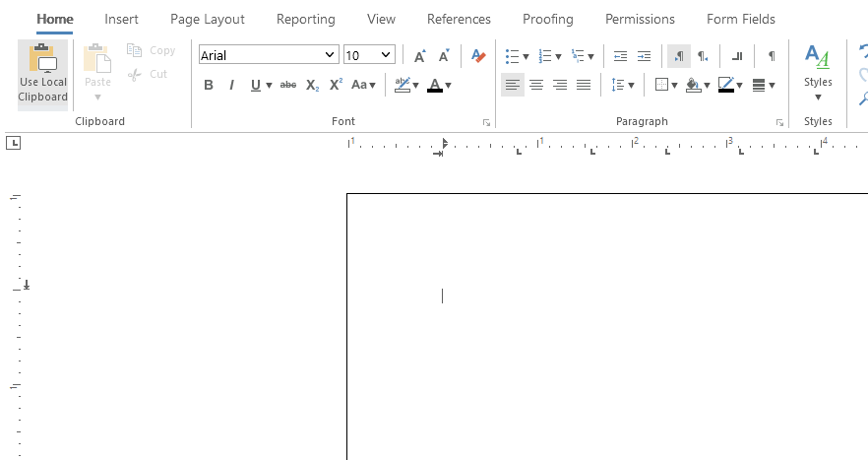Open the Proofing tab
This screenshot has width=868, height=460.
pos(547,19)
